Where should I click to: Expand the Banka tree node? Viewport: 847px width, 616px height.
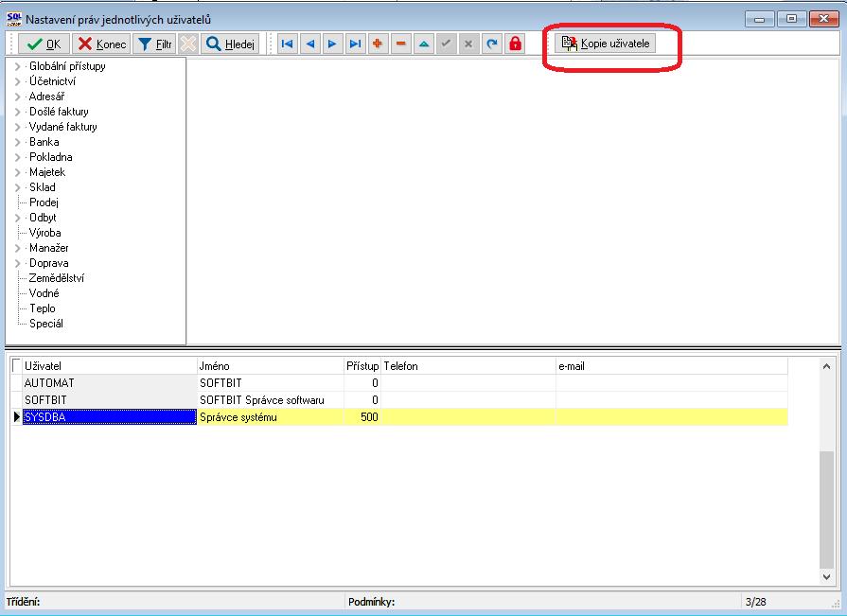click(x=17, y=142)
